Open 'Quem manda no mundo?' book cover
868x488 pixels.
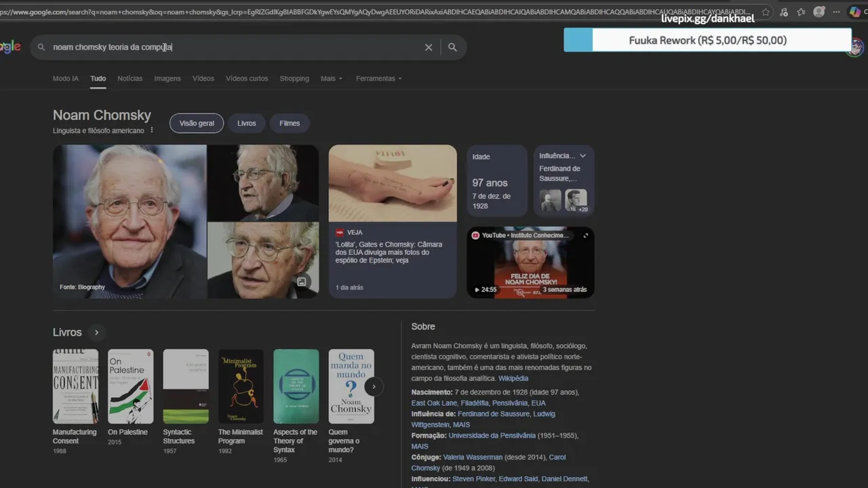(351, 386)
